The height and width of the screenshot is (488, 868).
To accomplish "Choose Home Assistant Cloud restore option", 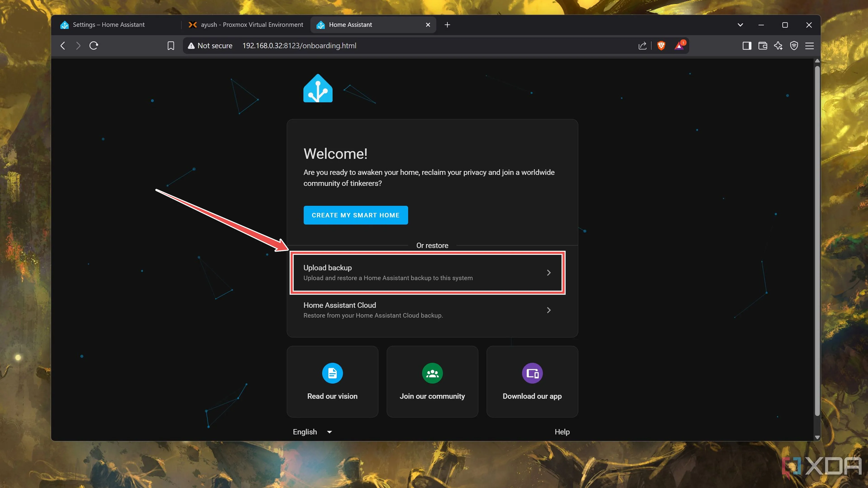I will [x=427, y=310].
